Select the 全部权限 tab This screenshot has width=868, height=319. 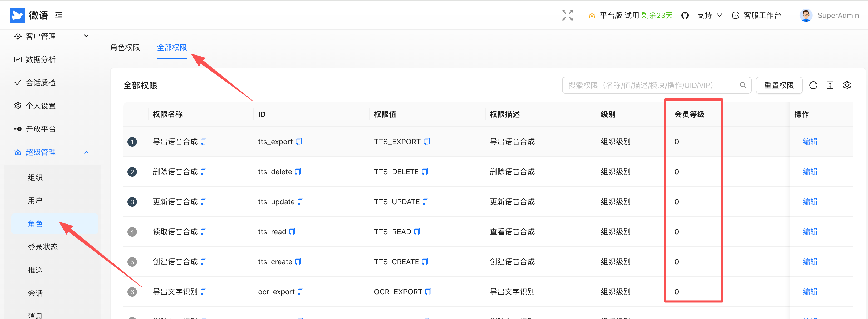(x=172, y=47)
